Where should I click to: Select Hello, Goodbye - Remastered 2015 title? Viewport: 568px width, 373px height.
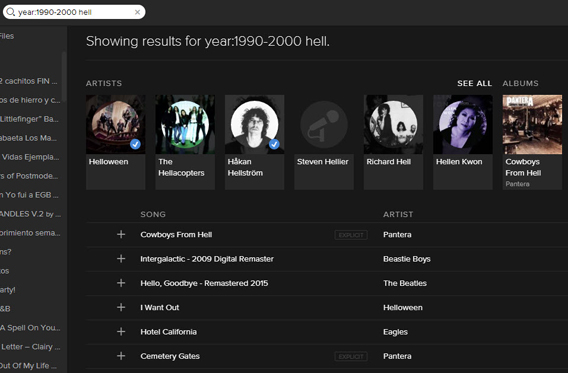coord(204,283)
